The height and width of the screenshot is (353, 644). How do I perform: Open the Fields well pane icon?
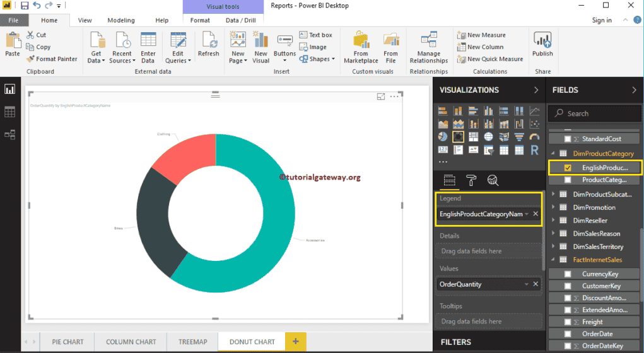tap(450, 180)
